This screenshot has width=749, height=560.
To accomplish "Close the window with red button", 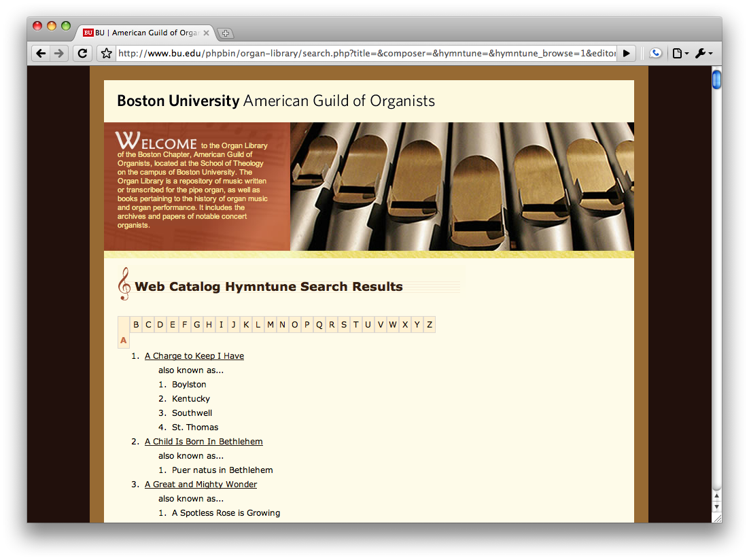I will tap(37, 26).
